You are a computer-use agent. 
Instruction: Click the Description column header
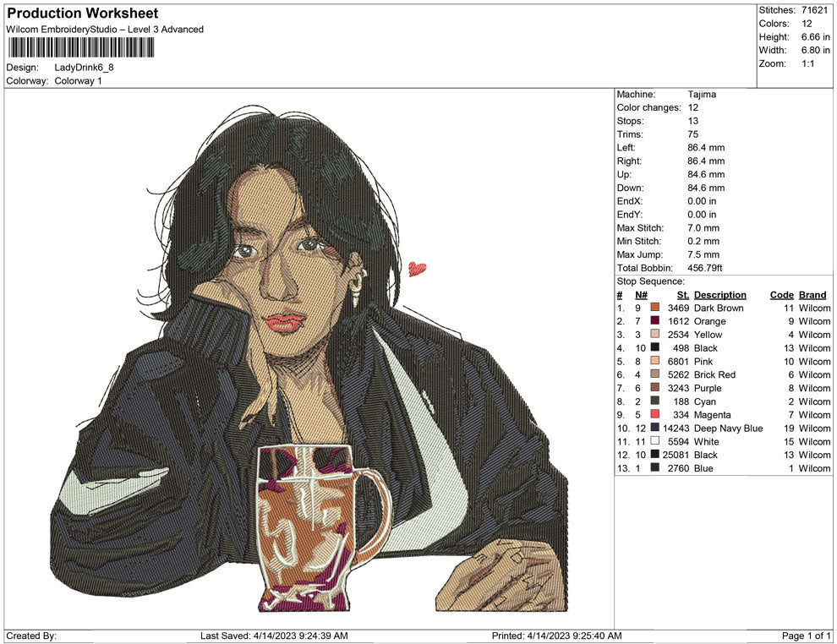click(x=719, y=294)
